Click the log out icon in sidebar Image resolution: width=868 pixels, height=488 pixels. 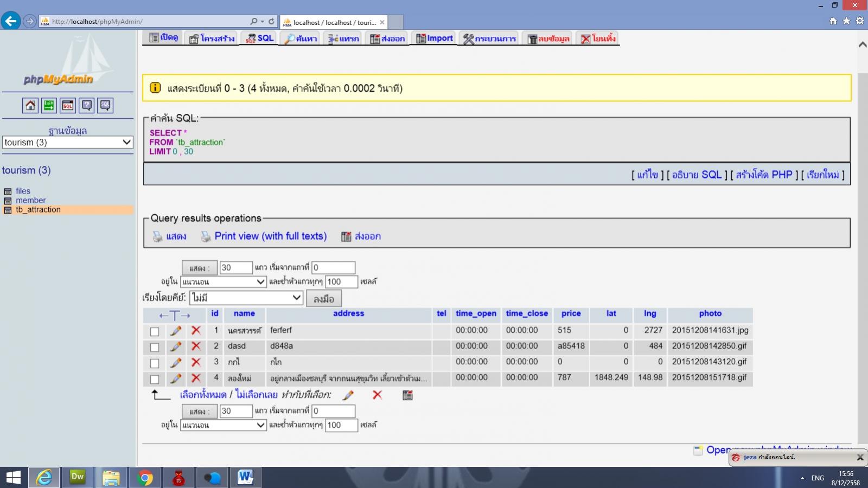click(x=49, y=105)
